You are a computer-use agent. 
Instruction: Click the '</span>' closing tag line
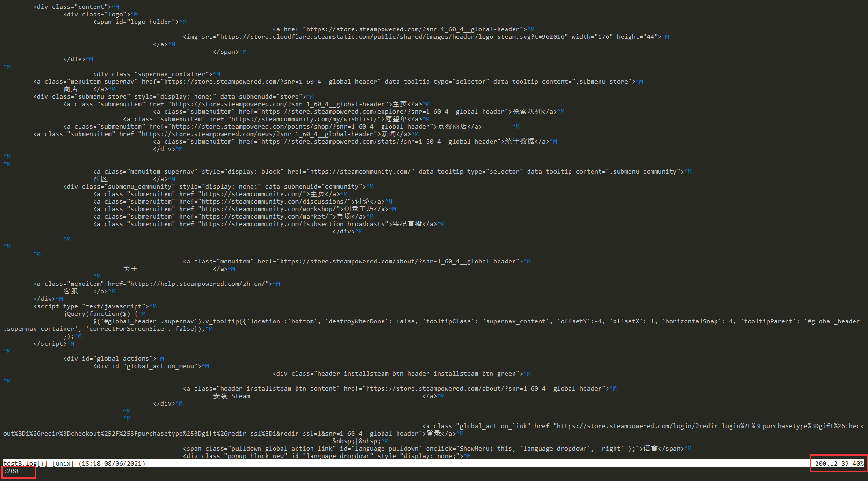(x=230, y=51)
